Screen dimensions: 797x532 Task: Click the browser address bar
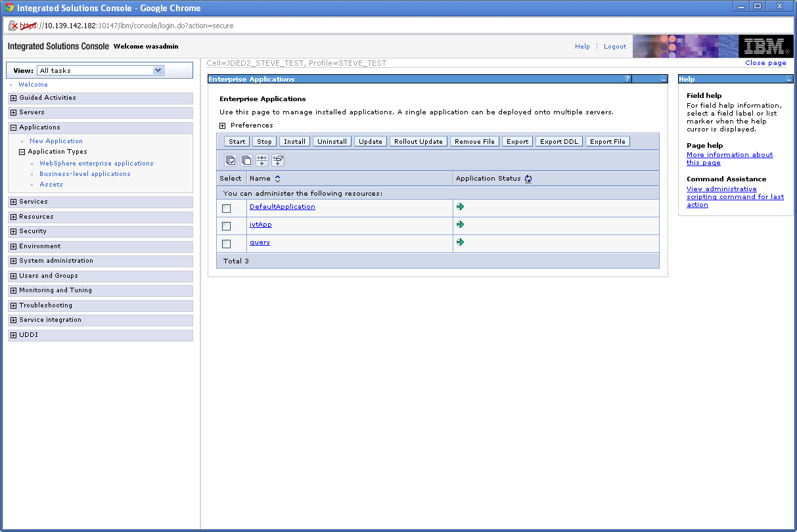pos(398,26)
